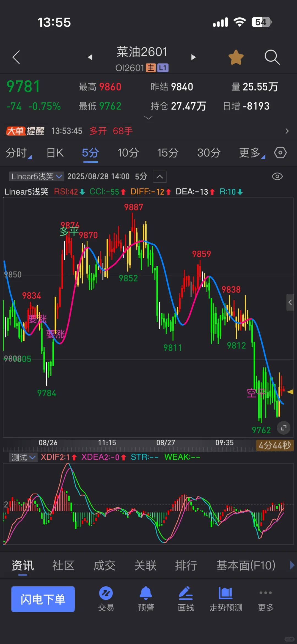
Task: Open the 成交 tab
Action: [x=105, y=566]
